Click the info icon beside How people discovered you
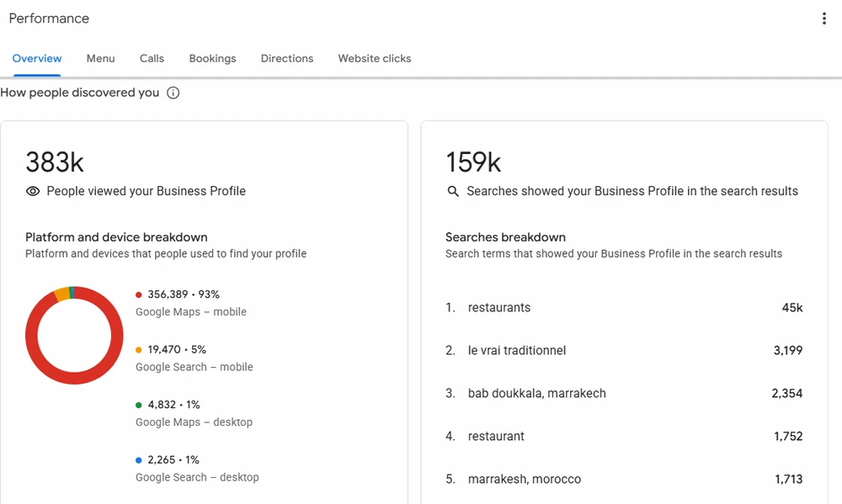Image resolution: width=842 pixels, height=504 pixels. 173,93
